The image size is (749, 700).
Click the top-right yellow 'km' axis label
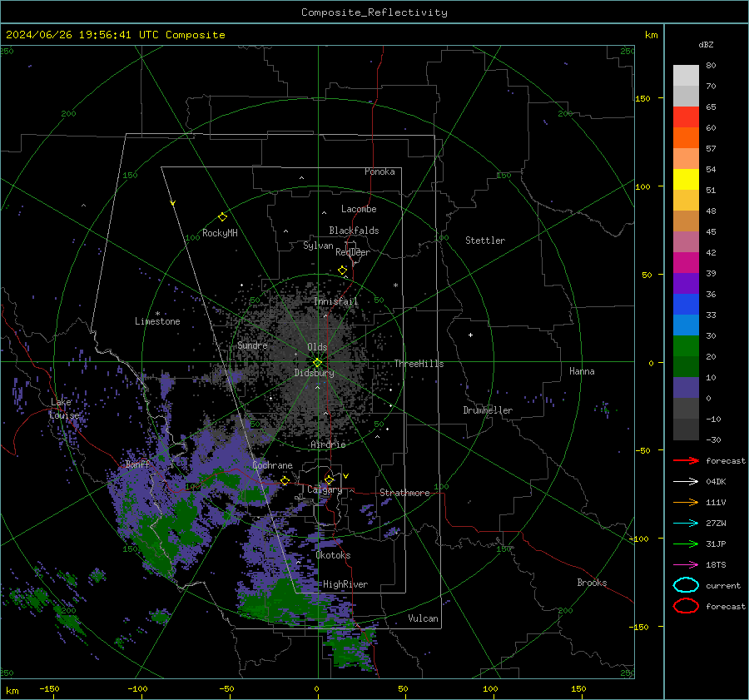point(651,35)
